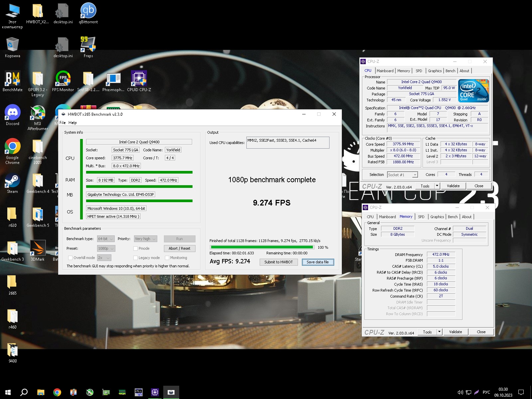The width and height of the screenshot is (532, 399).
Task: Launch Discord from the desktop
Action: point(13,115)
